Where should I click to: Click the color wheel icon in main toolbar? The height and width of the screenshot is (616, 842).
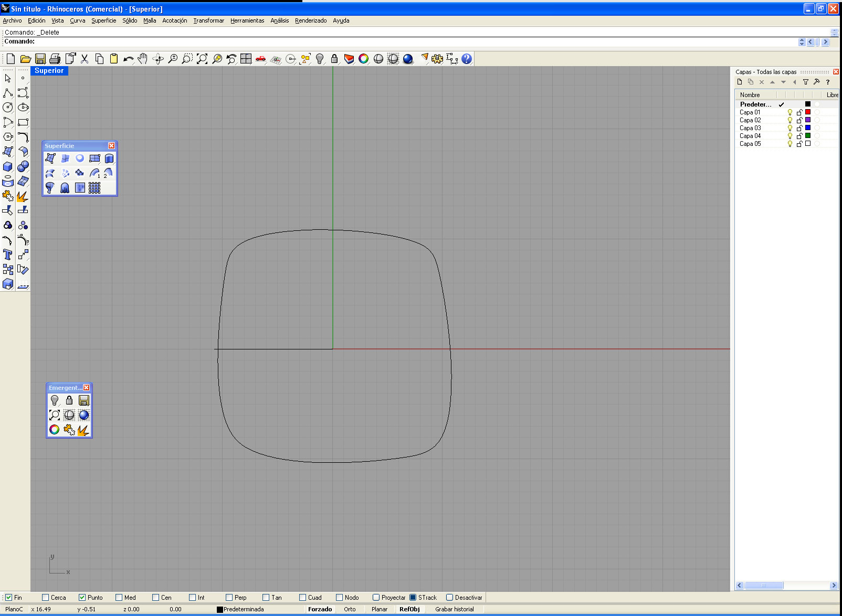pos(363,59)
